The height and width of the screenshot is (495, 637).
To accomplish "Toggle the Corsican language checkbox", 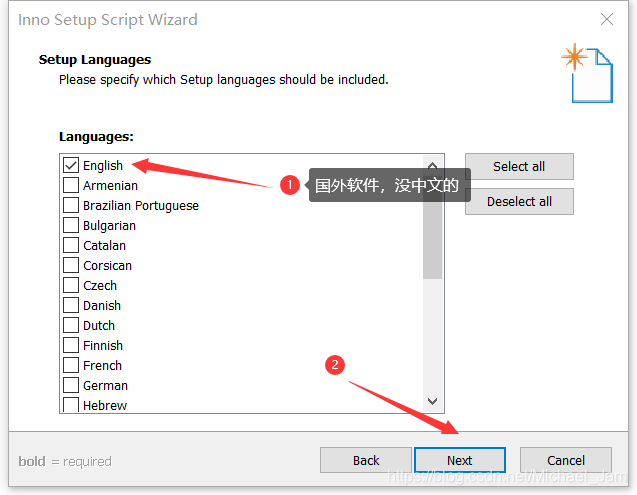I will point(71,265).
